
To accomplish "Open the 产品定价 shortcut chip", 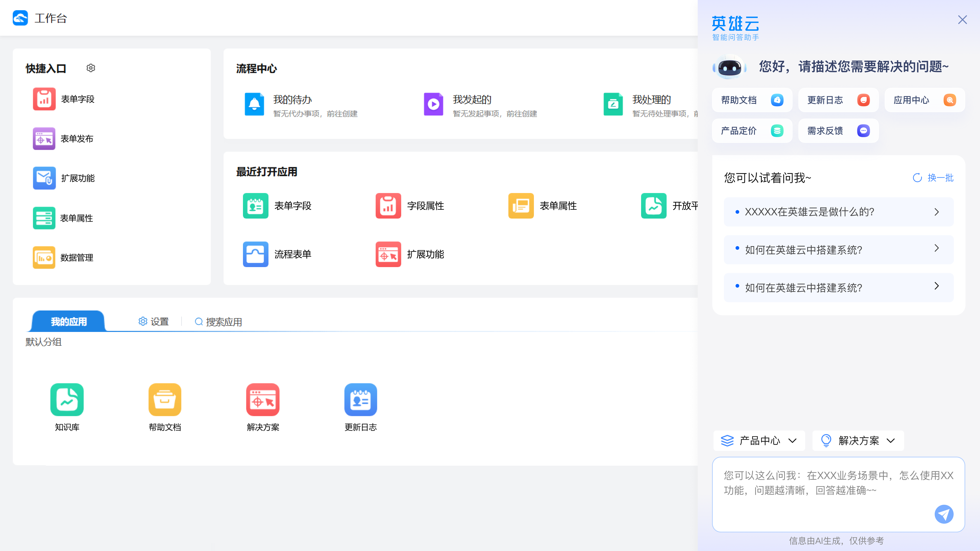I will (752, 131).
